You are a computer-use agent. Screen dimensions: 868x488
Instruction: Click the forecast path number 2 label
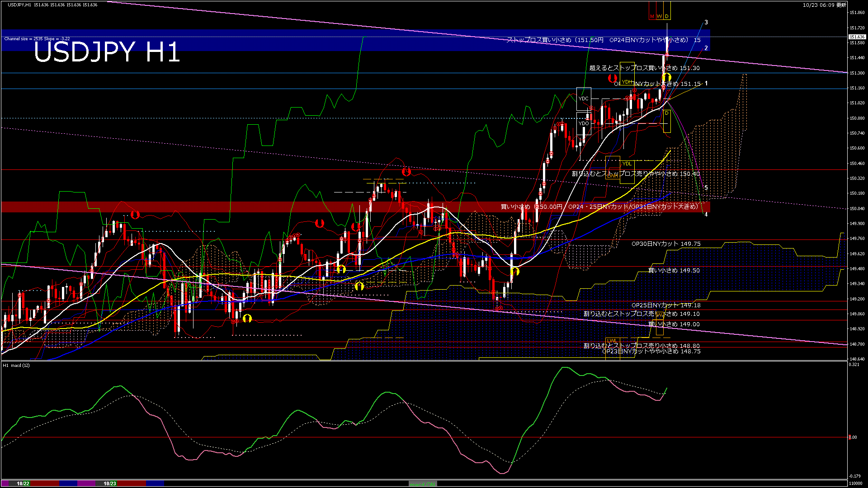click(x=706, y=48)
